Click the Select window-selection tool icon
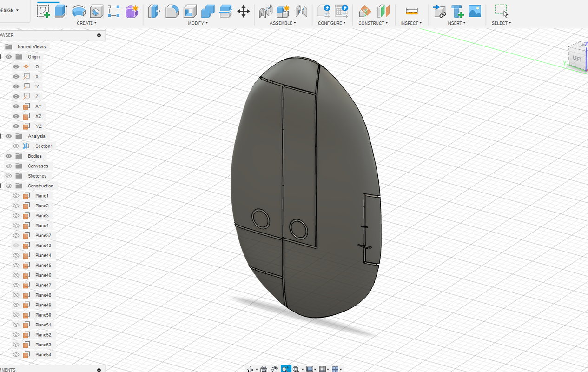Viewport: 588px width, 372px height. pos(501,11)
